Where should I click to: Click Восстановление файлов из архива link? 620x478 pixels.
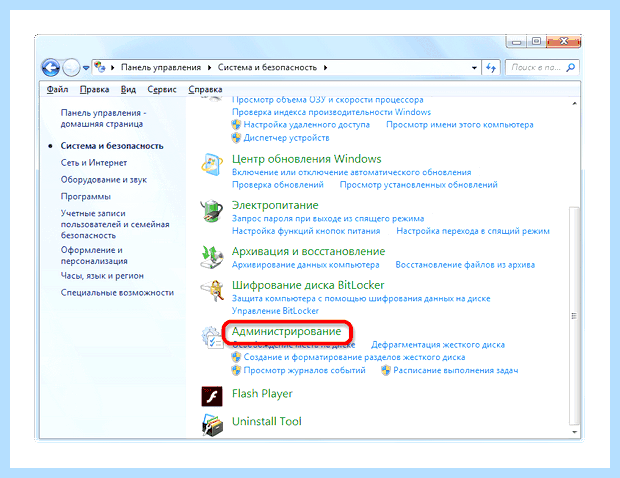[465, 265]
